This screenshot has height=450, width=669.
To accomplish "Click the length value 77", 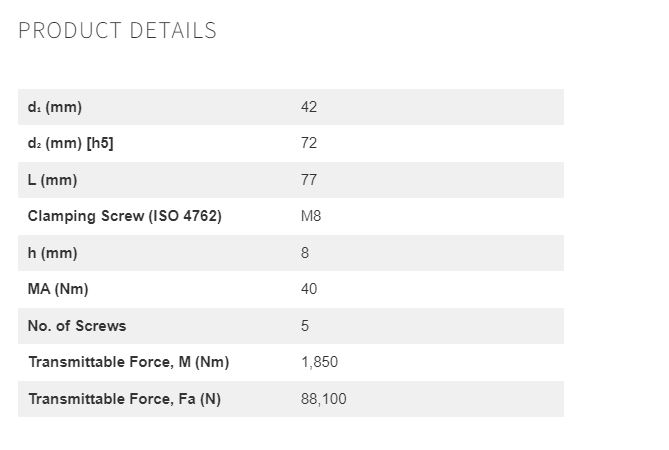I will 309,180.
